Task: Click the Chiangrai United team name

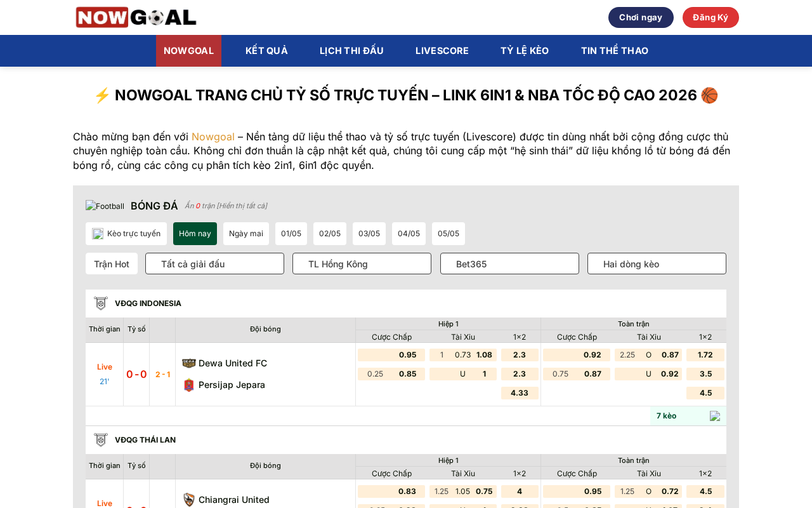Action: tap(234, 500)
